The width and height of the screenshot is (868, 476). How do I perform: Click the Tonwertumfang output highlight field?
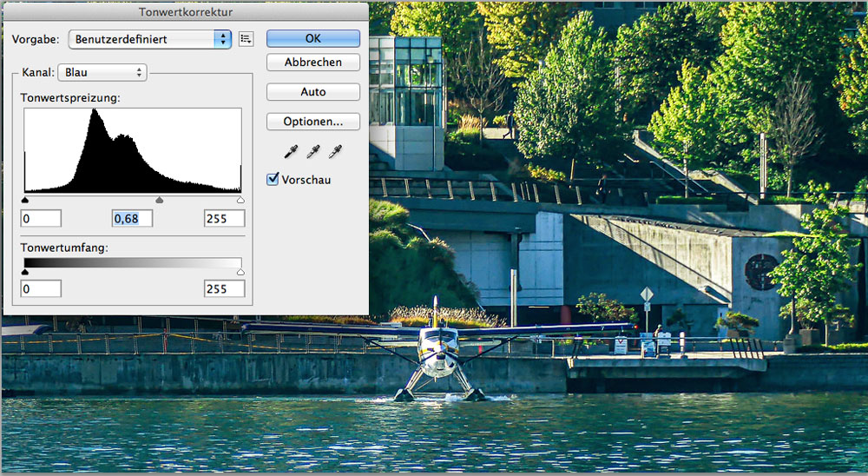(225, 288)
